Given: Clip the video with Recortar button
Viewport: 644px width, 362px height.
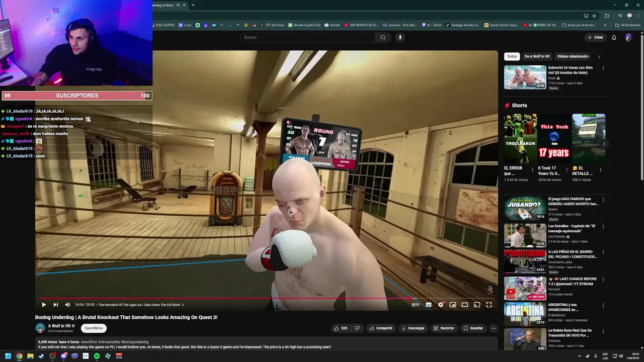Looking at the screenshot, I should 444,328.
